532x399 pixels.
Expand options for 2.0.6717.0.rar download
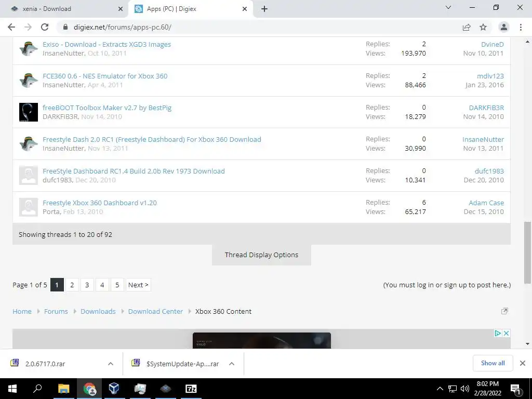pyautogui.click(x=111, y=364)
